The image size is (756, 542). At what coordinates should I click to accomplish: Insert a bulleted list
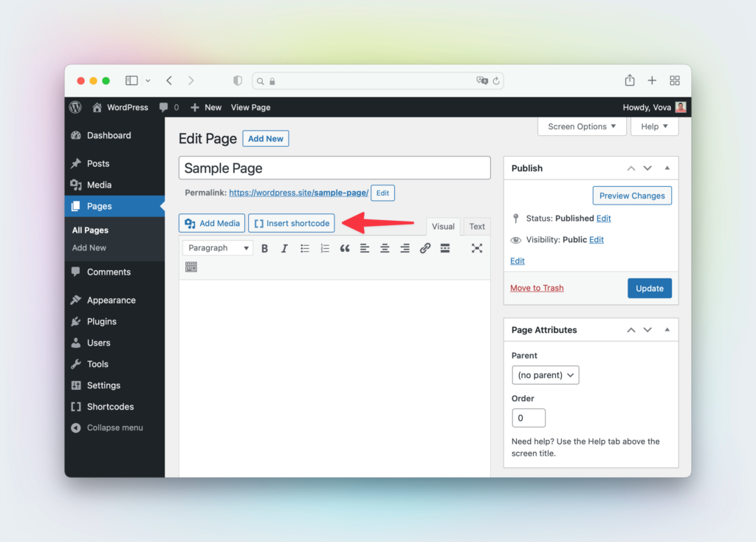point(305,249)
